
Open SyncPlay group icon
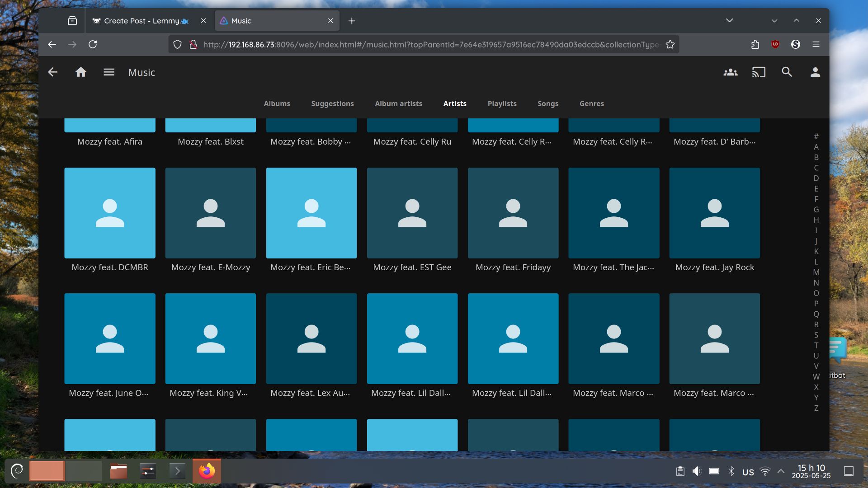point(731,72)
